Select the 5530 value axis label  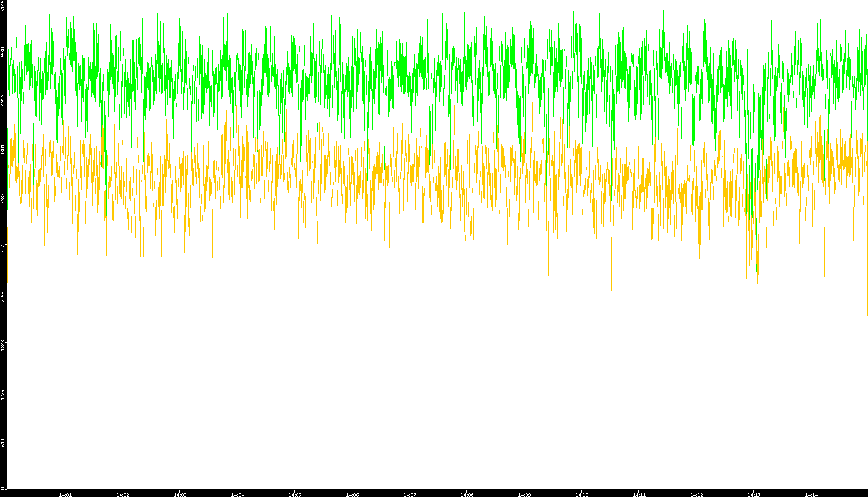3,52
